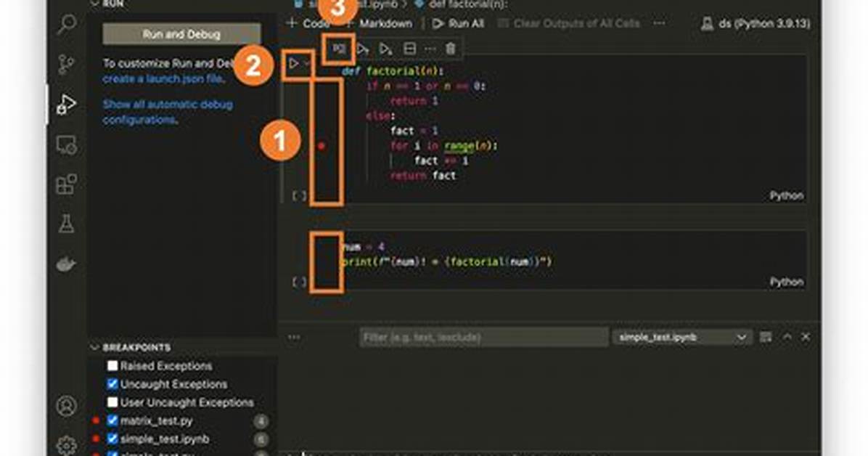Open panel more actions ellipsis
Screen dimensions: 868x456
pos(294,337)
